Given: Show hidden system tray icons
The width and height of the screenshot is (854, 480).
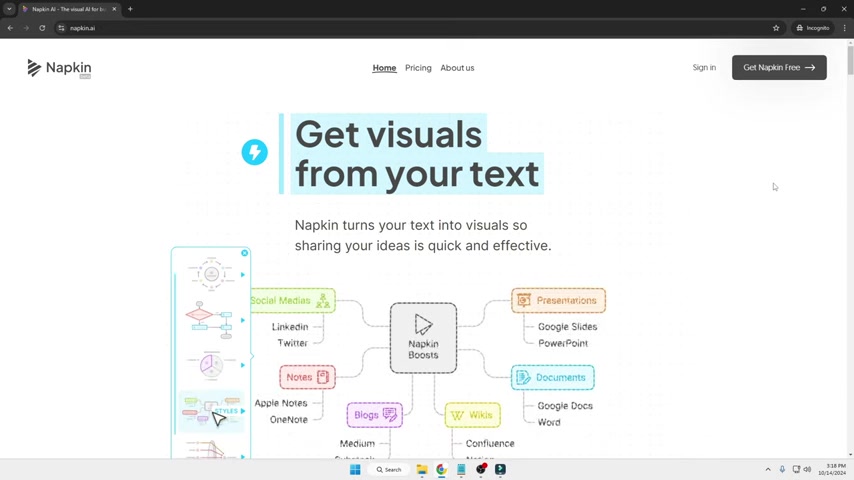Looking at the screenshot, I should (768, 470).
